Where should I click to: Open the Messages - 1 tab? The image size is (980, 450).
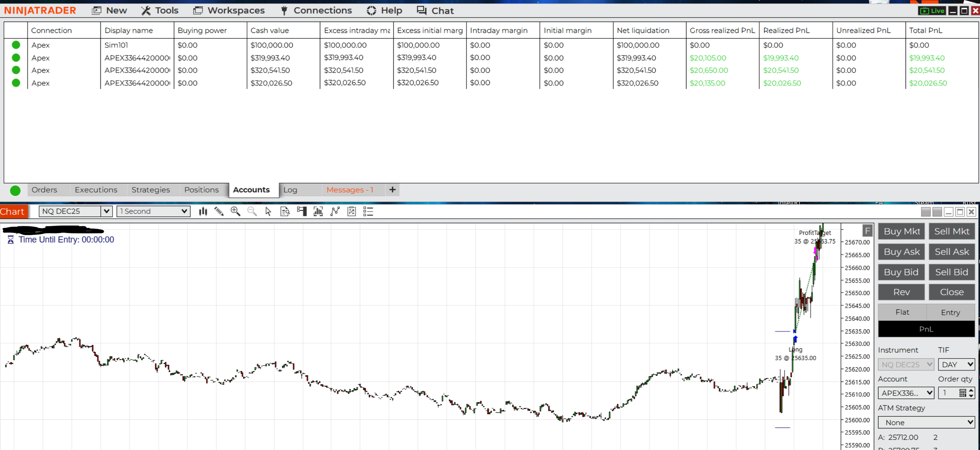point(349,189)
